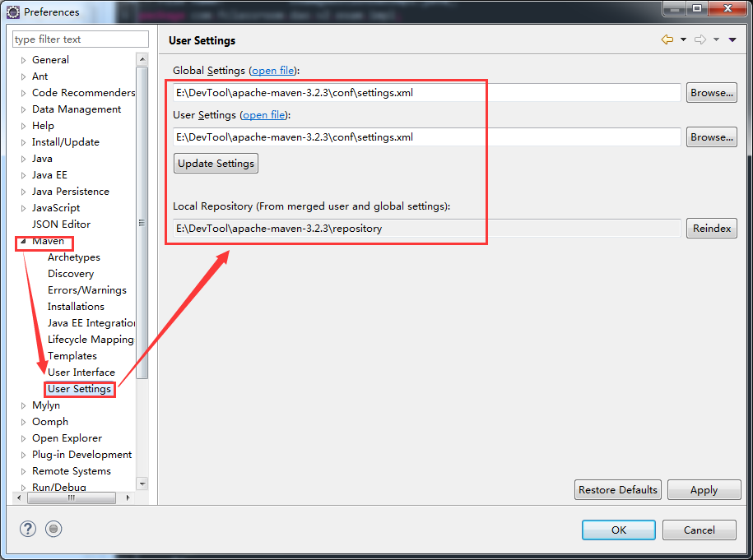Click the Global Settings path field

[426, 93]
